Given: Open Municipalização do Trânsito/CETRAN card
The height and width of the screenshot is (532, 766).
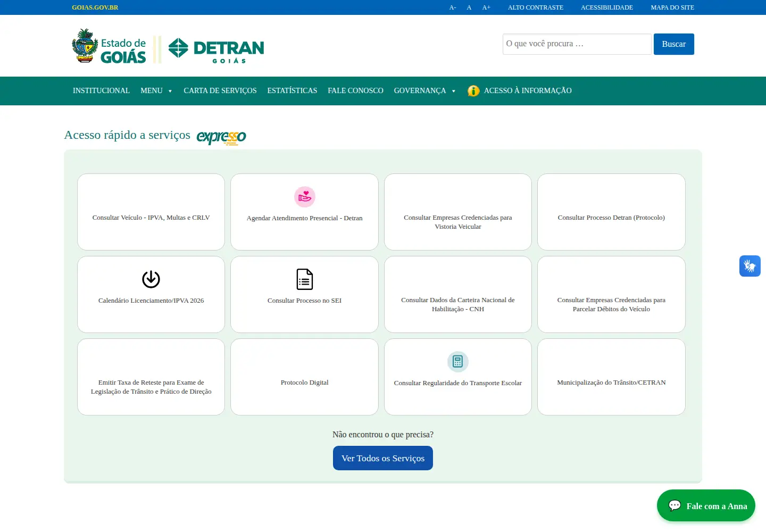Looking at the screenshot, I should (611, 377).
